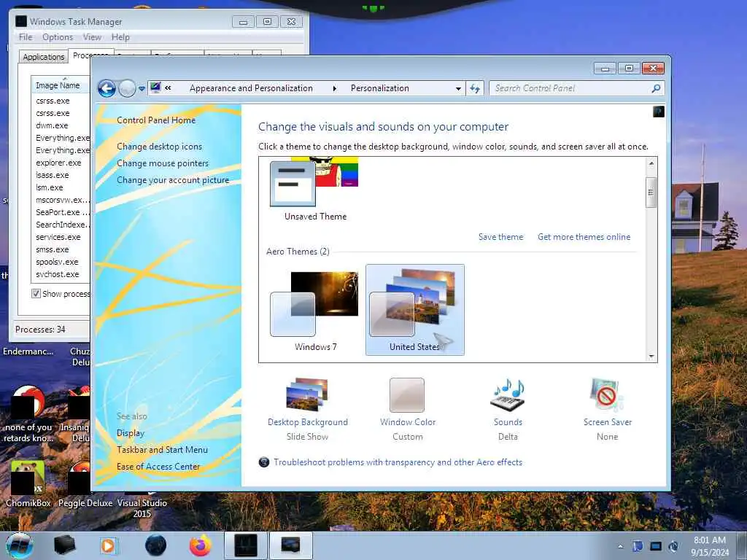The image size is (747, 560).
Task: Open Sounds settings icon
Action: point(508,394)
